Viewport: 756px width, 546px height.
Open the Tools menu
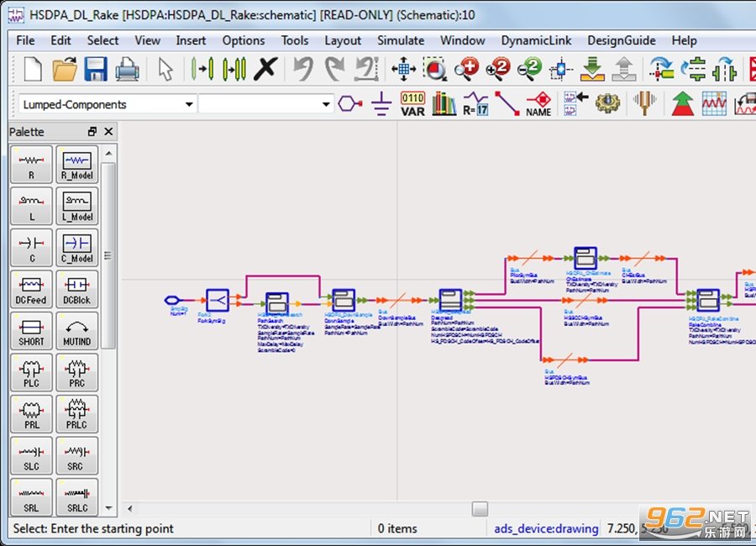295,40
